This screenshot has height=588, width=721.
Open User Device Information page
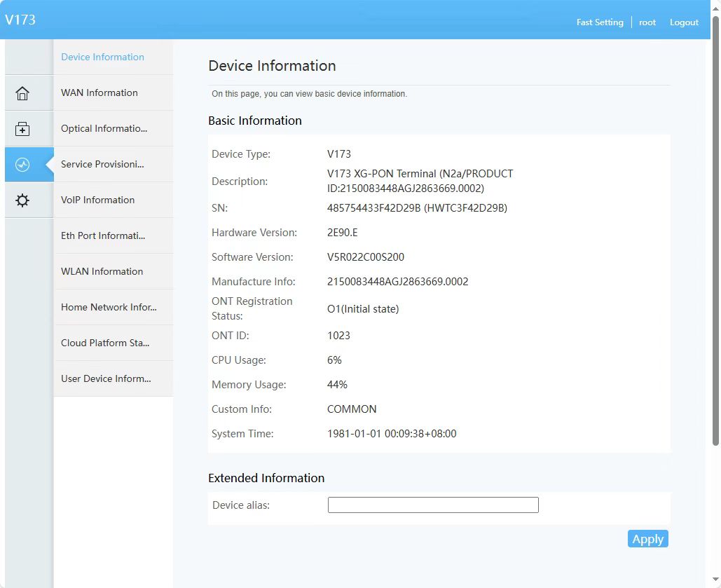point(106,378)
